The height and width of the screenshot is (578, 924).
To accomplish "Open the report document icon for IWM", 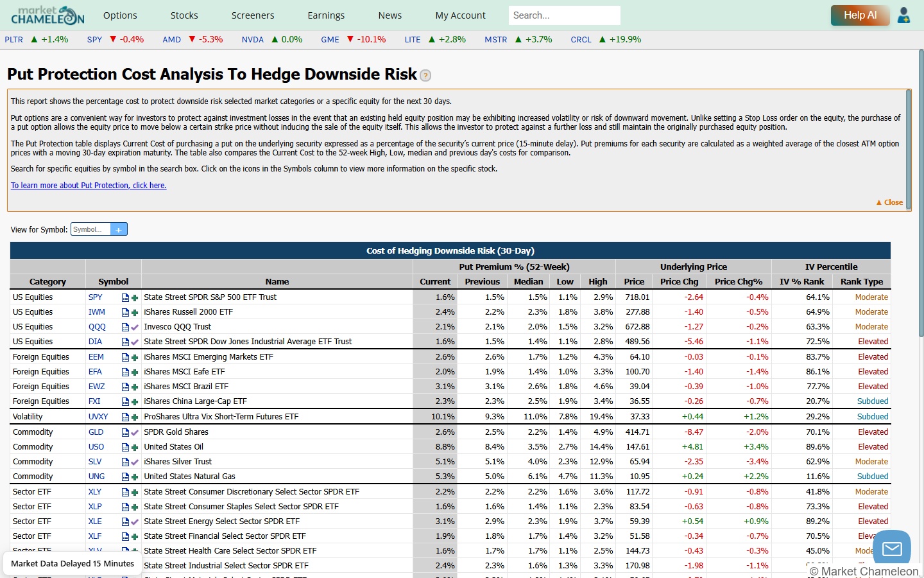I will (125, 313).
